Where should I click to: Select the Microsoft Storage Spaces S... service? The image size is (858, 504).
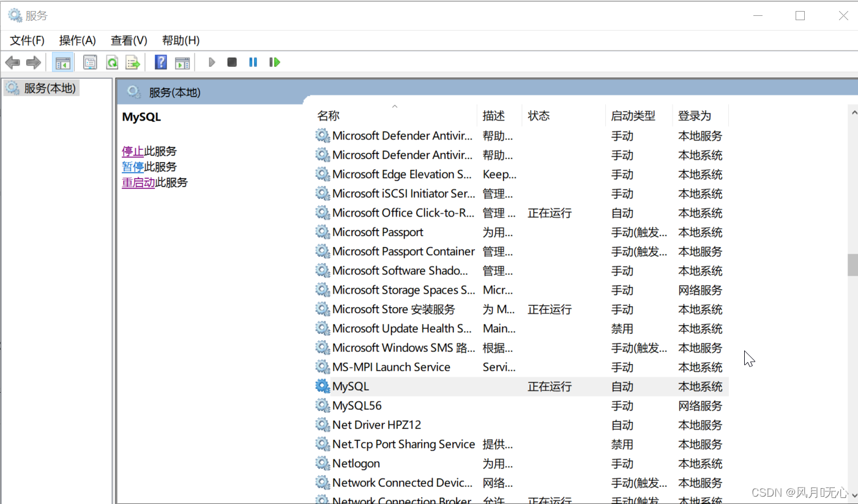pyautogui.click(x=521, y=290)
